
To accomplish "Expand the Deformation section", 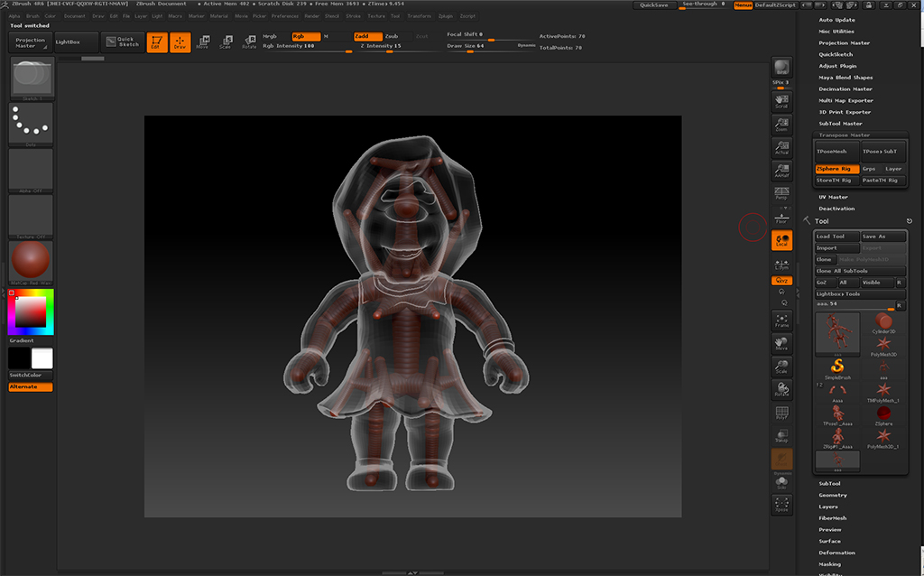I will click(836, 553).
